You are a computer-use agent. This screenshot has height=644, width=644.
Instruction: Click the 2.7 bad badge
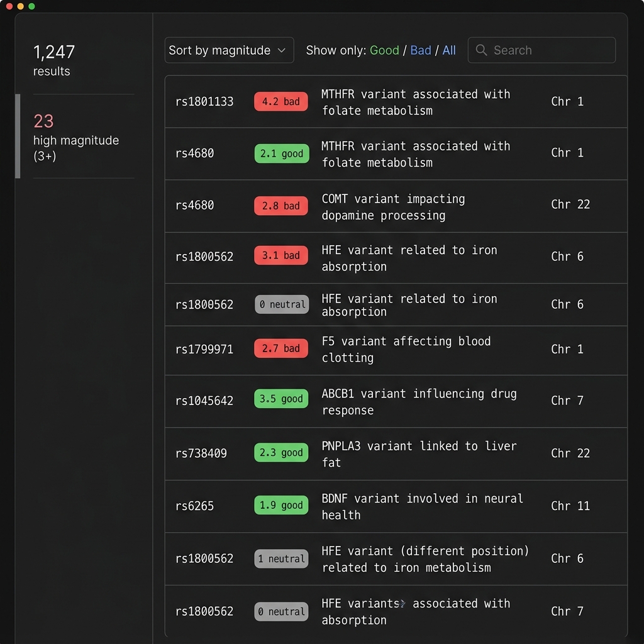point(281,348)
